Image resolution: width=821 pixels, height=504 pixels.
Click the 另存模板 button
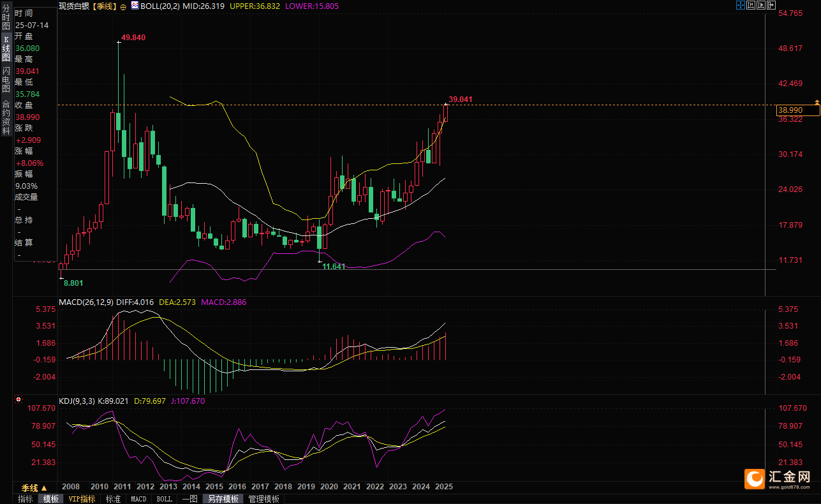click(223, 499)
